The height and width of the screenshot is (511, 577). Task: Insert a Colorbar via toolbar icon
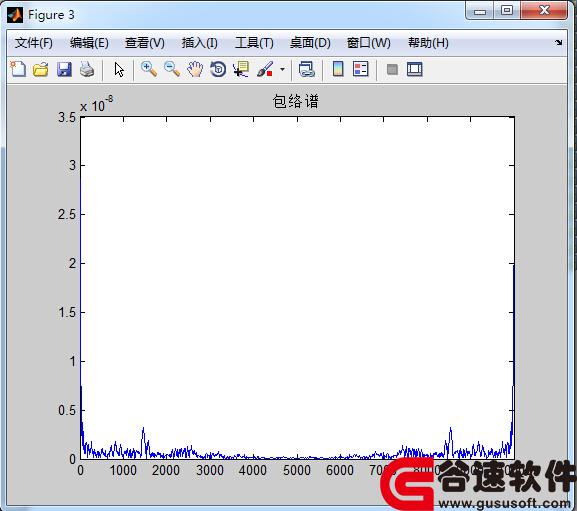(338, 69)
